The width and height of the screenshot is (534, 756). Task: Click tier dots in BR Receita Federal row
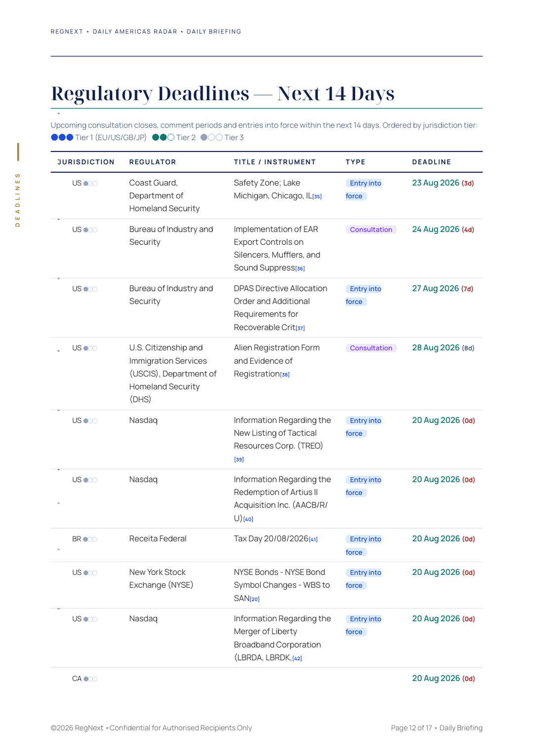coord(90,539)
